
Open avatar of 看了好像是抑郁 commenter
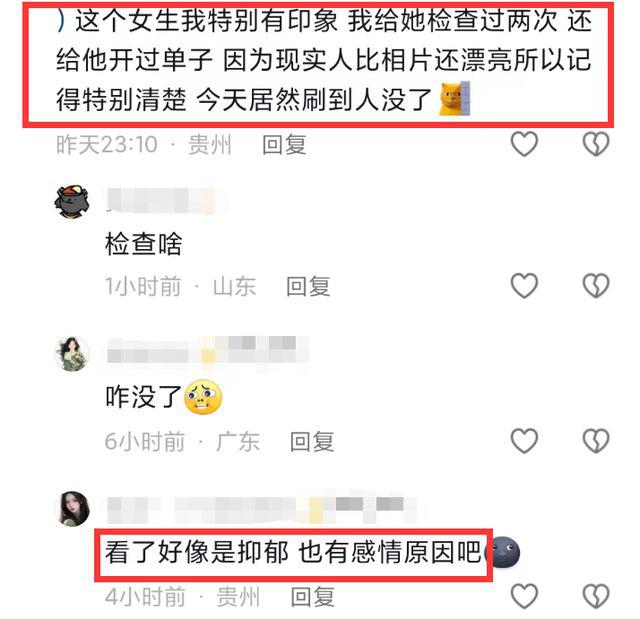click(72, 508)
